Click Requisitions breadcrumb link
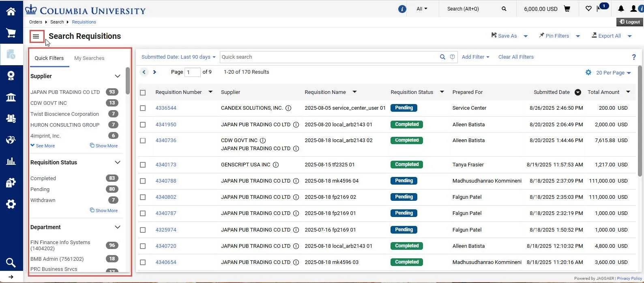Screen dimensions: 644x283 click(x=84, y=22)
